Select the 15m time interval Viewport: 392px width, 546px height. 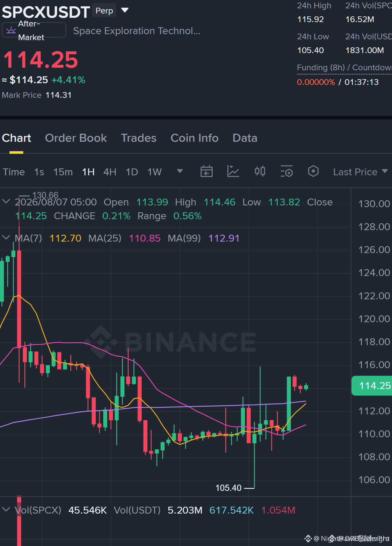[x=63, y=172]
